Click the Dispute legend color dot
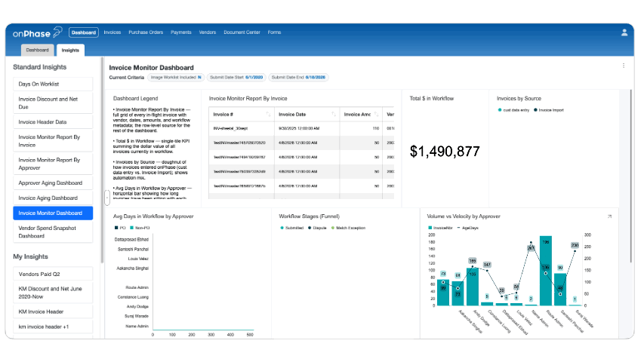 [310, 228]
